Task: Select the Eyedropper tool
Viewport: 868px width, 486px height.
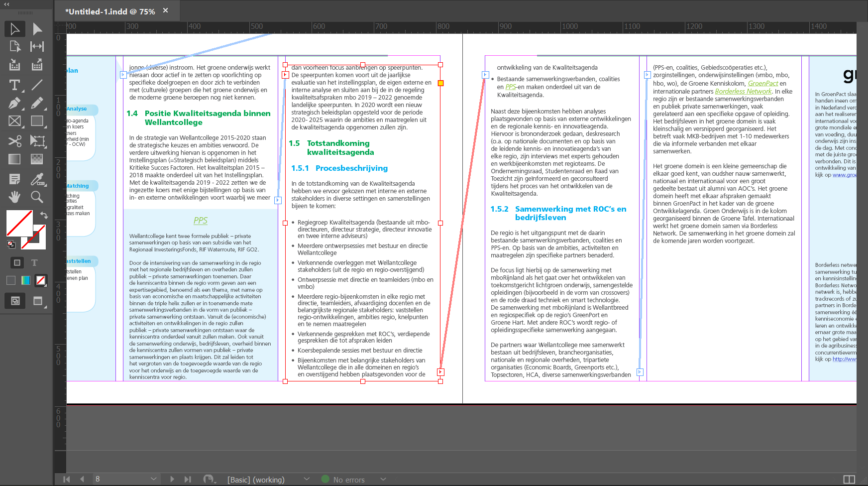Action: [37, 179]
